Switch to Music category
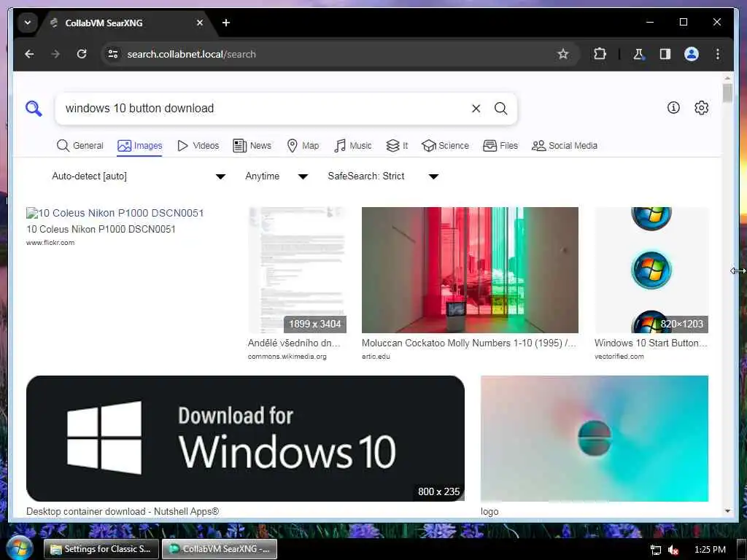Viewport: 747px width, 560px height. [353, 146]
